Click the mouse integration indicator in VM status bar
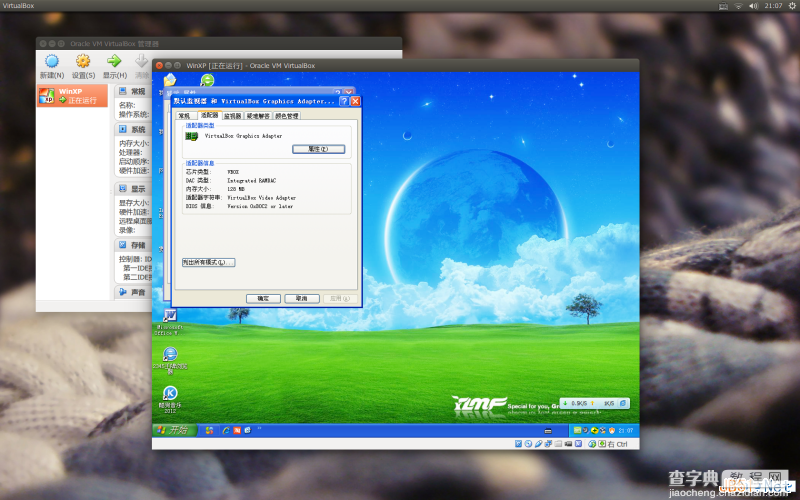The height and width of the screenshot is (500, 800). click(592, 444)
